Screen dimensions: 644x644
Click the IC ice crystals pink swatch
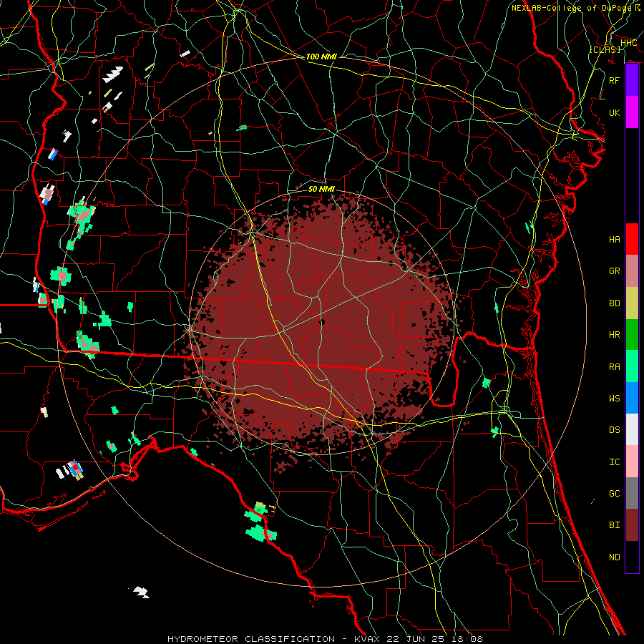pos(632,462)
